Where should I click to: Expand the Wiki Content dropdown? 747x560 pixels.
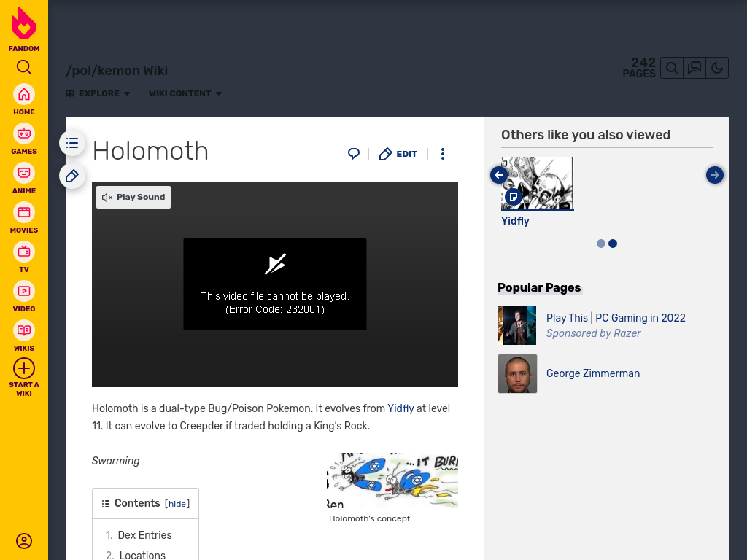[185, 93]
